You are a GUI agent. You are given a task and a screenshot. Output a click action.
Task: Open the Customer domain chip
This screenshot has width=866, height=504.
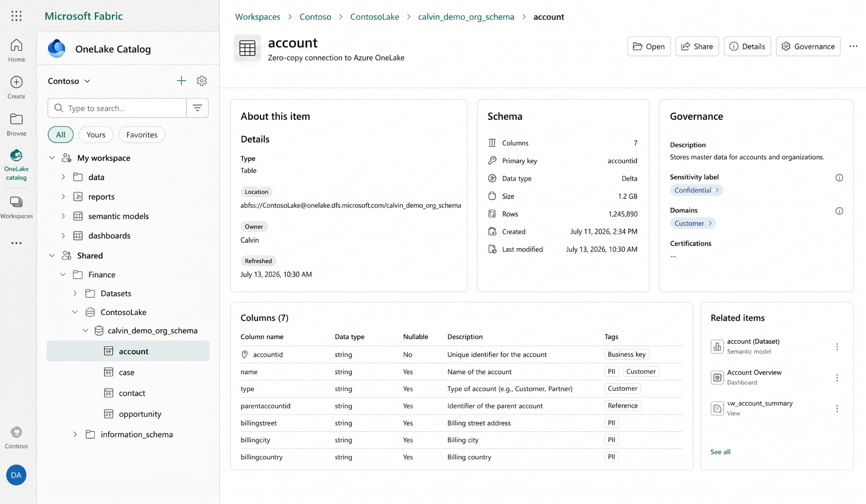pyautogui.click(x=693, y=223)
